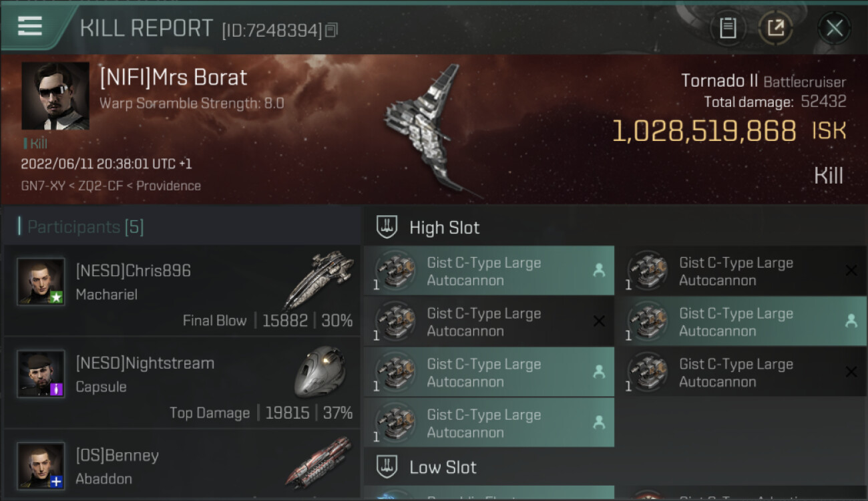The width and height of the screenshot is (868, 501).
Task: Copy the kill report ID
Action: pos(331,30)
